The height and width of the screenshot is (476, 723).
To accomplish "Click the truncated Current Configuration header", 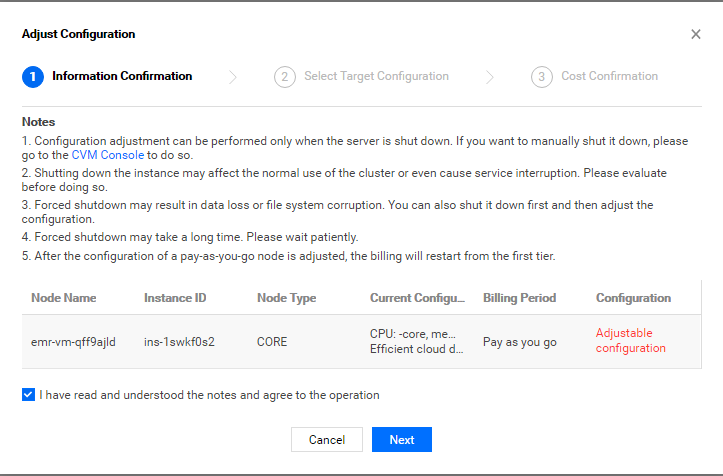I will [417, 298].
